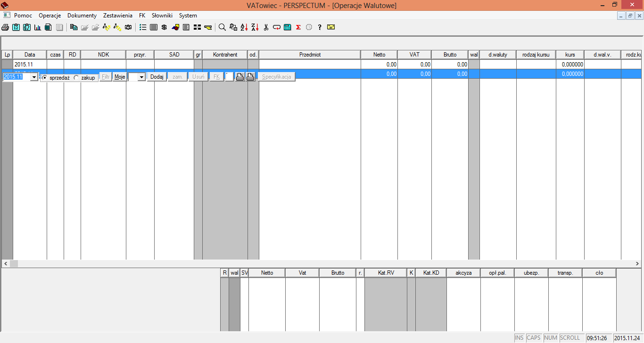Open the Słowniki menu
644x343 pixels.
coord(162,16)
